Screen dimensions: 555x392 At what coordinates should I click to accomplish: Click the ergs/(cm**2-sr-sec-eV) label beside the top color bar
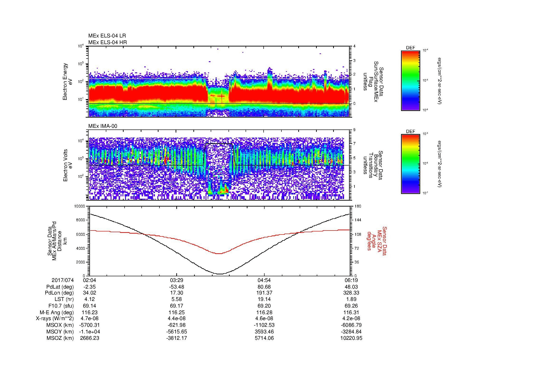pyautogui.click(x=440, y=81)
